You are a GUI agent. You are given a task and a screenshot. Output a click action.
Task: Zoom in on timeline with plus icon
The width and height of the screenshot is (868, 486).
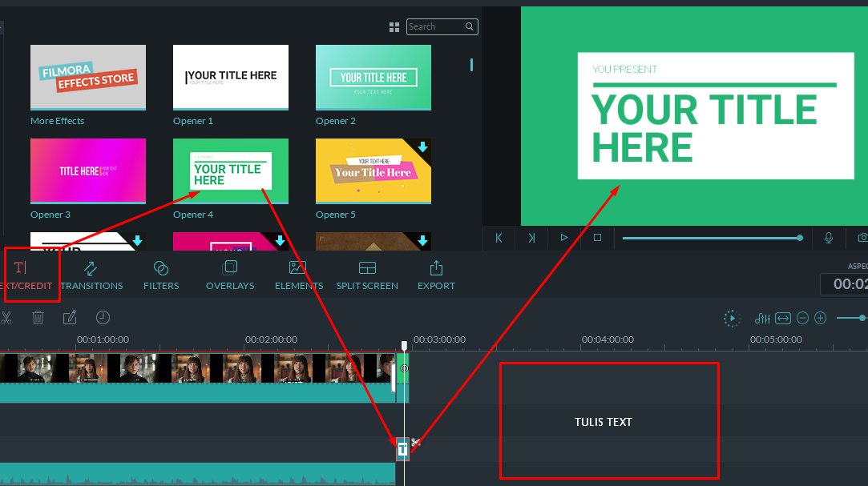click(x=820, y=318)
